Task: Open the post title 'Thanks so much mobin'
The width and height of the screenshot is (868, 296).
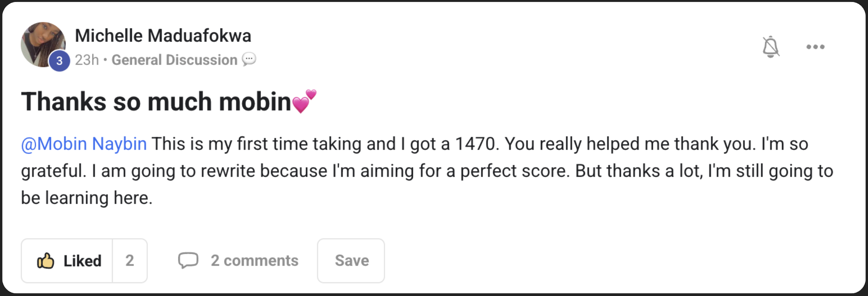Action: pos(156,101)
